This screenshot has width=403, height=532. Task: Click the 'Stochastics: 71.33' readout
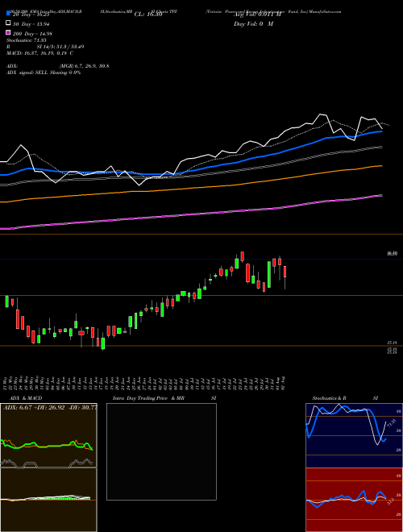click(26, 40)
